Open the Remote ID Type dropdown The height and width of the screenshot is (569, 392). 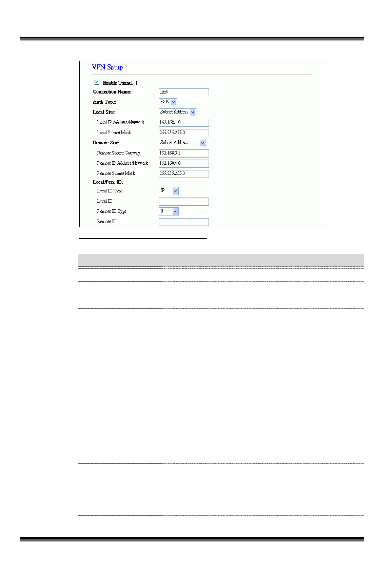click(x=169, y=211)
